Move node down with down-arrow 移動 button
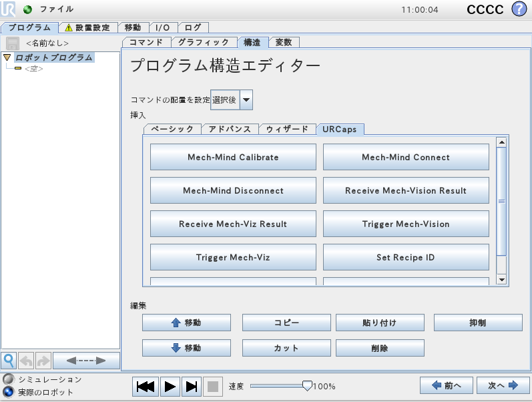 point(186,348)
